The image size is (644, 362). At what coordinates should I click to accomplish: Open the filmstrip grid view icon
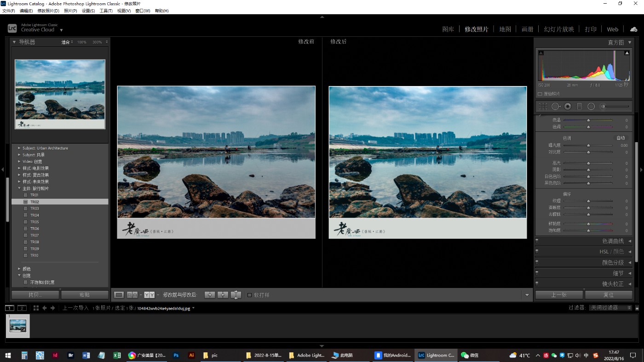36,308
